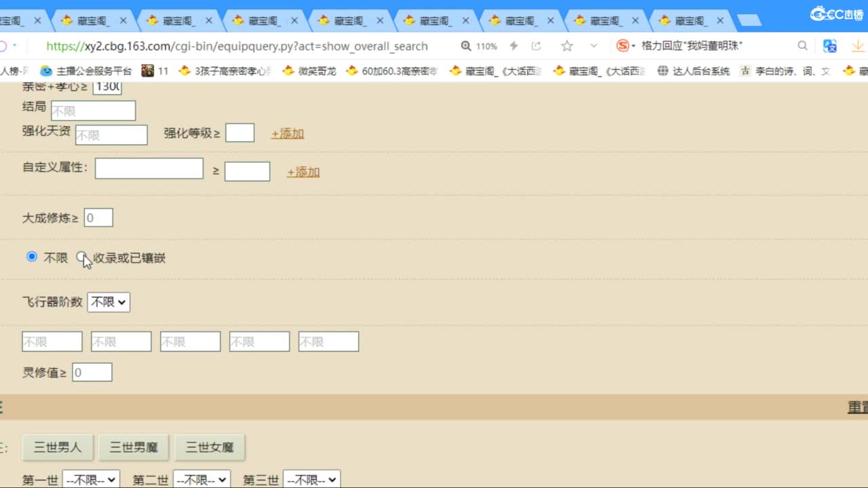
Task: Open a new browser tab
Action: pyautogui.click(x=749, y=21)
